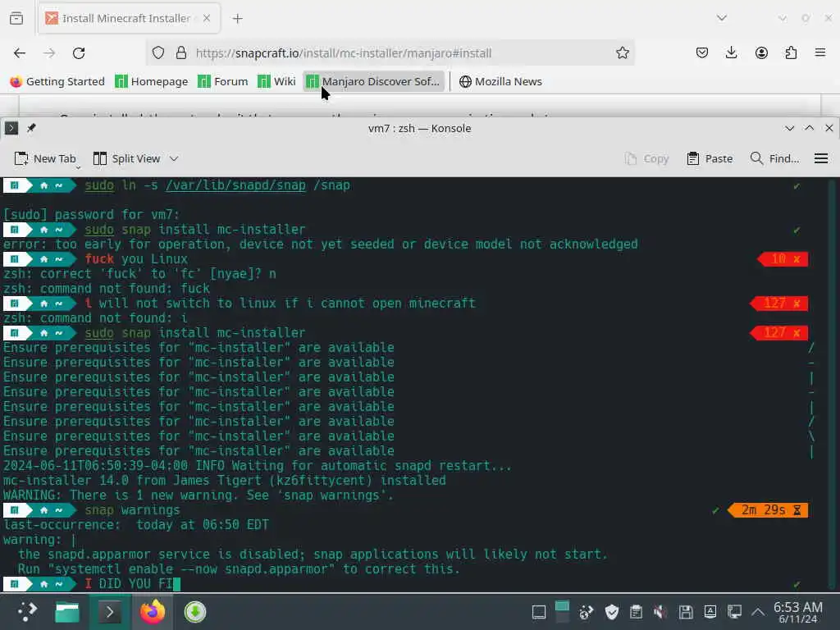This screenshot has height=630, width=840.
Task: Go back in Firefox
Action: tap(20, 53)
